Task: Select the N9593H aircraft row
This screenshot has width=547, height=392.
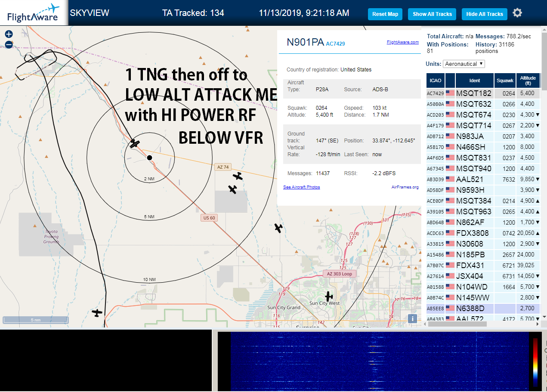Action: (483, 190)
